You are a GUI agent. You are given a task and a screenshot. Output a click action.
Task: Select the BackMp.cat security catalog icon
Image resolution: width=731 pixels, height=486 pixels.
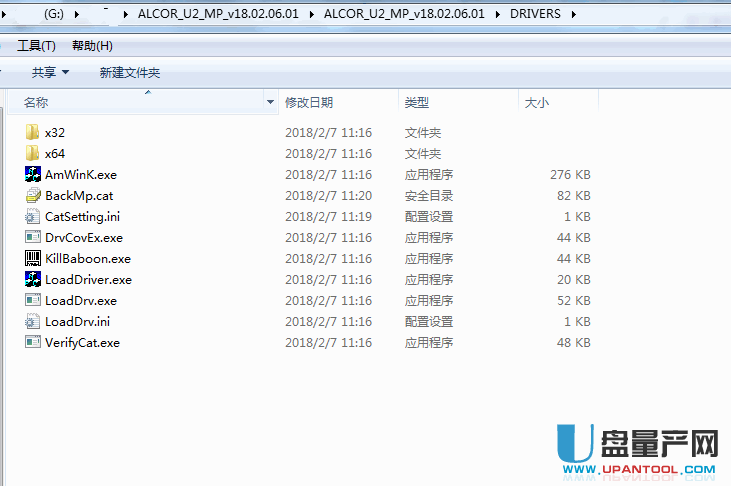[32, 195]
